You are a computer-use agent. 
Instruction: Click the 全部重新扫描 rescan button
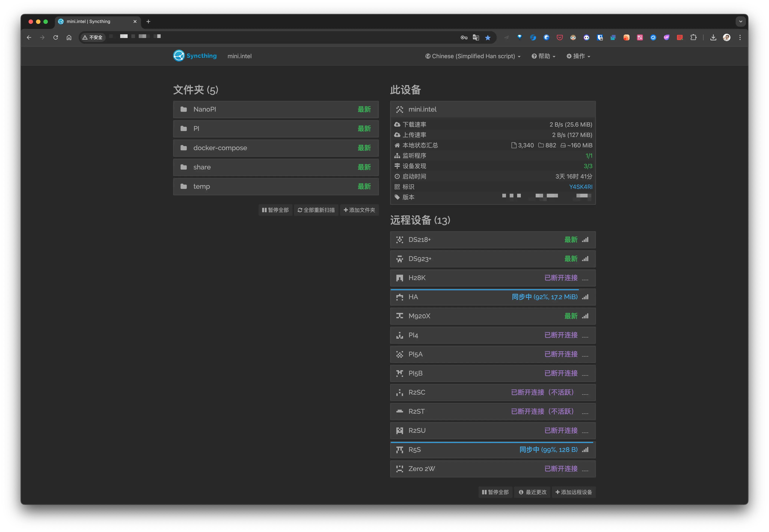[x=316, y=210]
